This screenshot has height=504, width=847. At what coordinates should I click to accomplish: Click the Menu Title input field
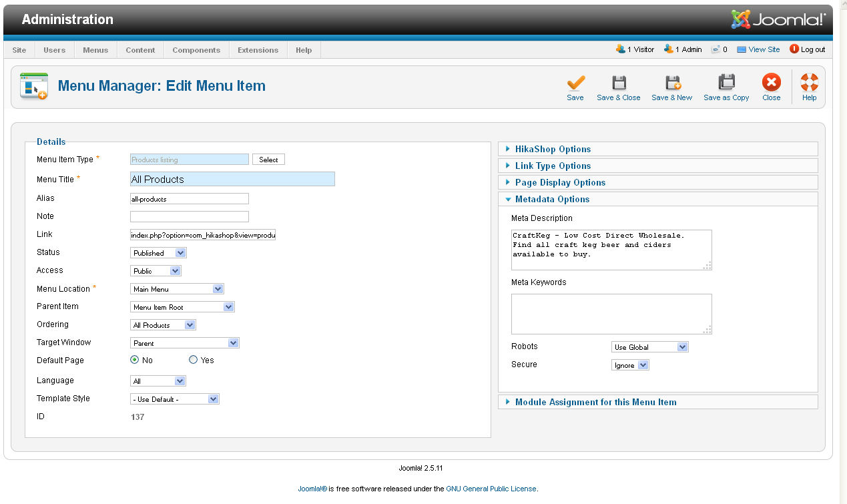(x=232, y=179)
